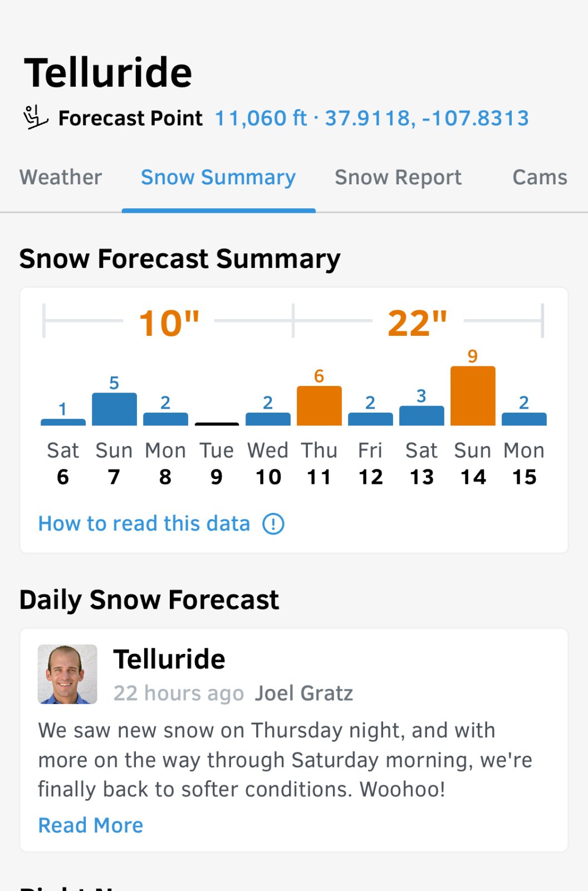The image size is (588, 891).
Task: Select the blue Sunday 7 snow bar
Action: 114,409
